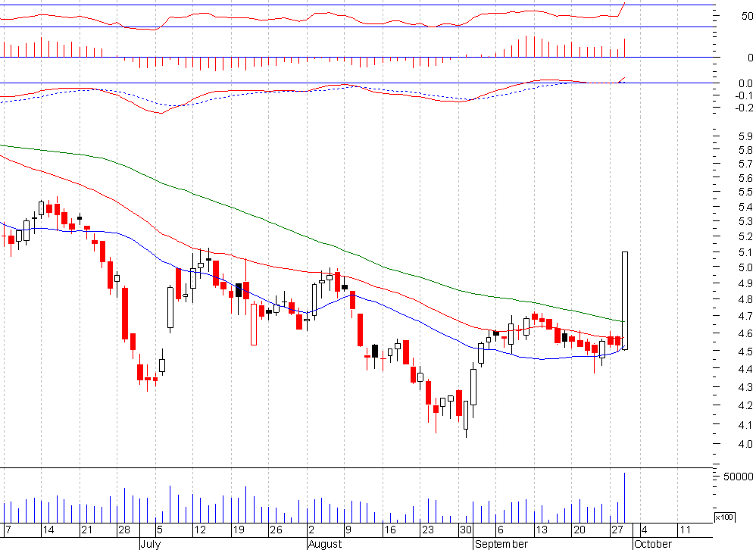Select the 0.0 label on the MACD scale
The height and width of the screenshot is (550, 756).
tap(745, 83)
